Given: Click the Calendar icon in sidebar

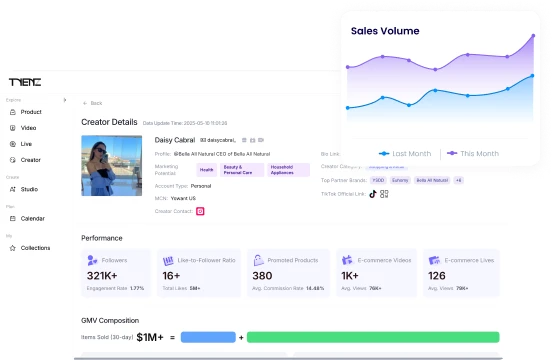Looking at the screenshot, I should 13,219.
